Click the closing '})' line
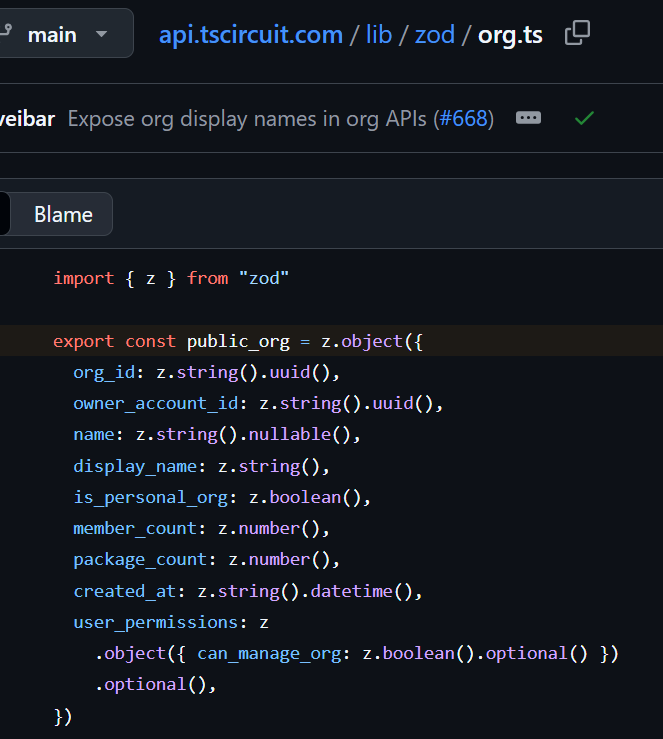 point(63,716)
